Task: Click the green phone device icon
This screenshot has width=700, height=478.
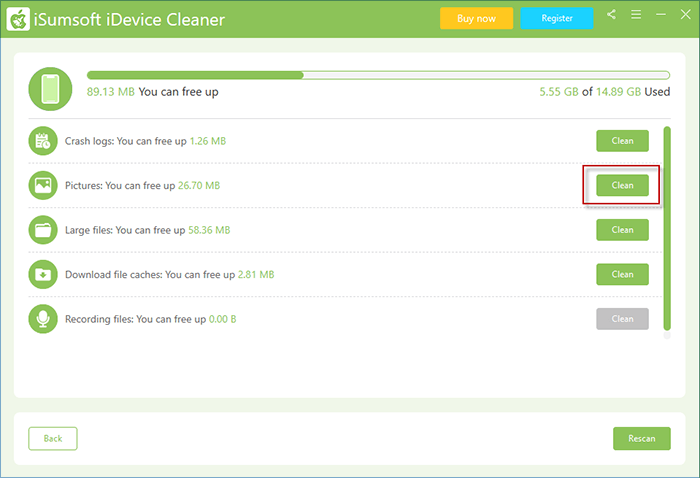Action: point(50,89)
